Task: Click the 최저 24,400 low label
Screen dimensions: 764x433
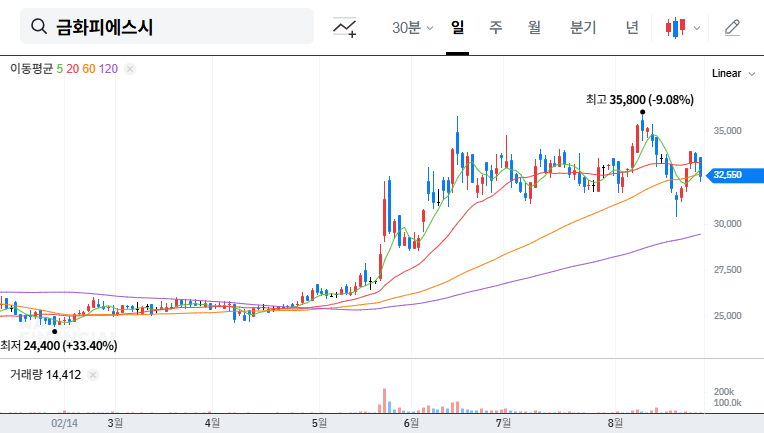Action: click(58, 346)
